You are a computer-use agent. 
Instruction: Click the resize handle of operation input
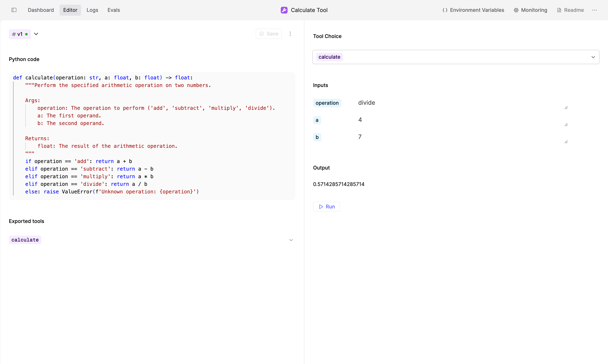[566, 108]
